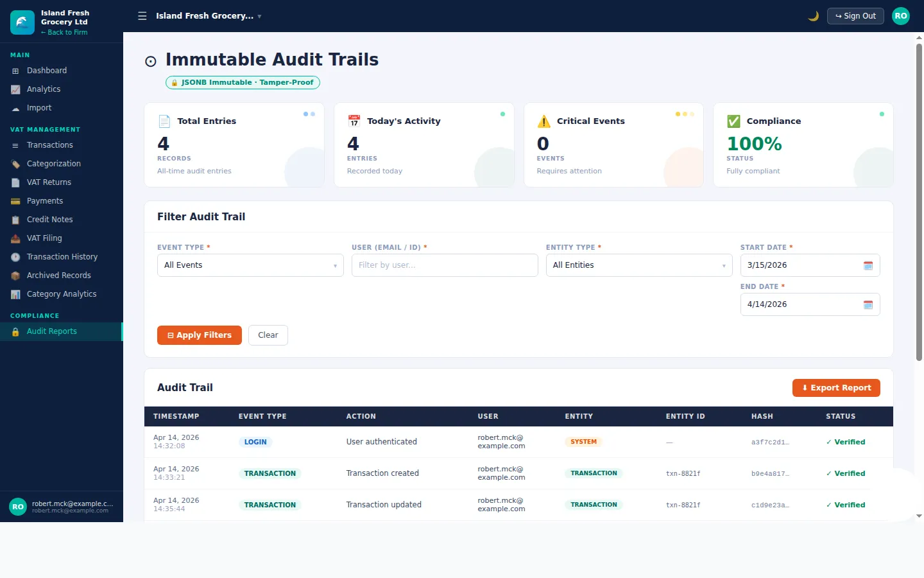This screenshot has width=924, height=578.
Task: Click the Transactions list icon
Action: tap(15, 145)
